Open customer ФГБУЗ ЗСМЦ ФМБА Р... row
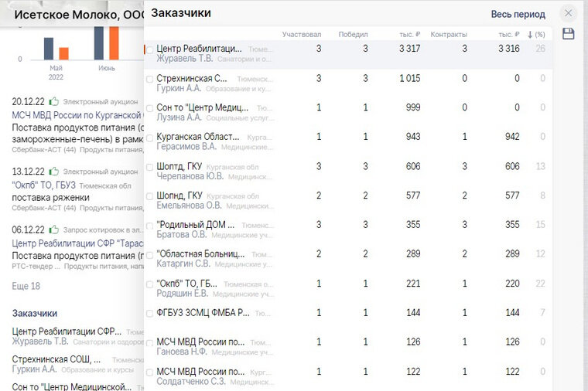 click(x=203, y=313)
